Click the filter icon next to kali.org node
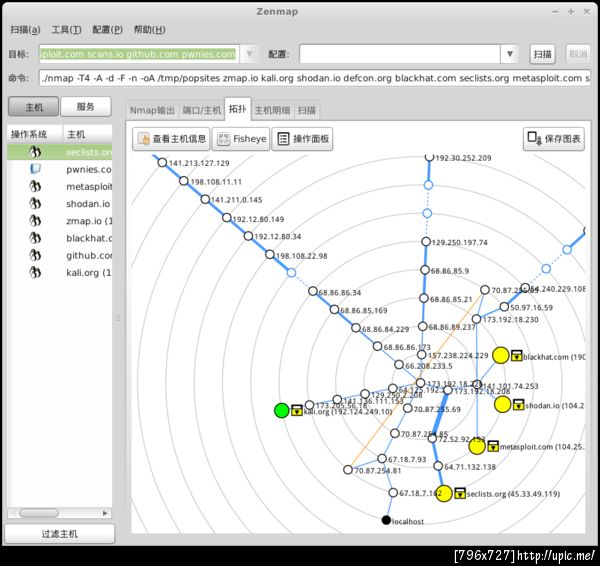This screenshot has height=566, width=600. tap(297, 410)
